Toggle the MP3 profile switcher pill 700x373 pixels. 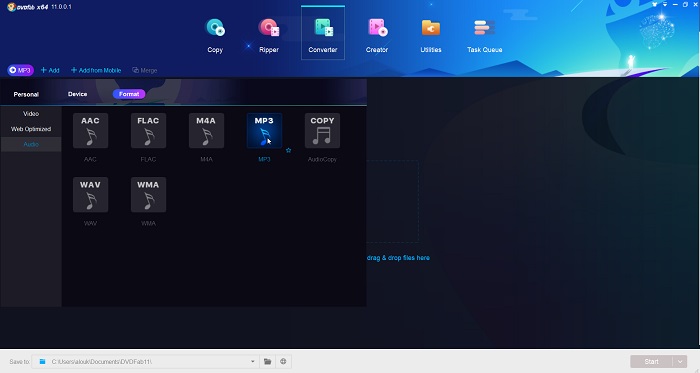pos(21,70)
